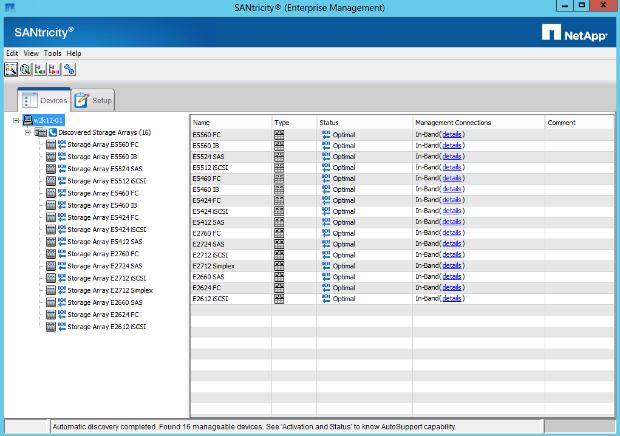Select Storage Array E2712 iSCSI in tree
Viewport: 620px width, 436px height.
click(x=107, y=278)
